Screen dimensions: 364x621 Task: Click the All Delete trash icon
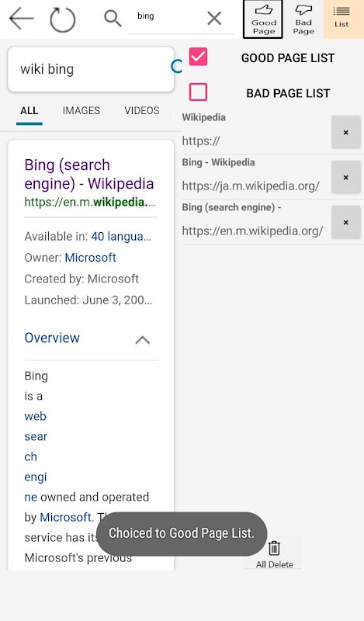tap(274, 554)
